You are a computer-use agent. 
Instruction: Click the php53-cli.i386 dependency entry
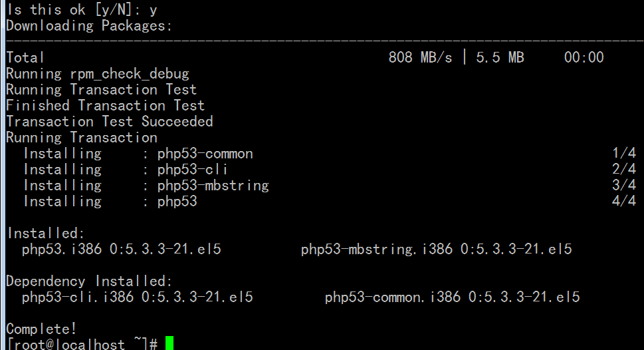[137, 297]
